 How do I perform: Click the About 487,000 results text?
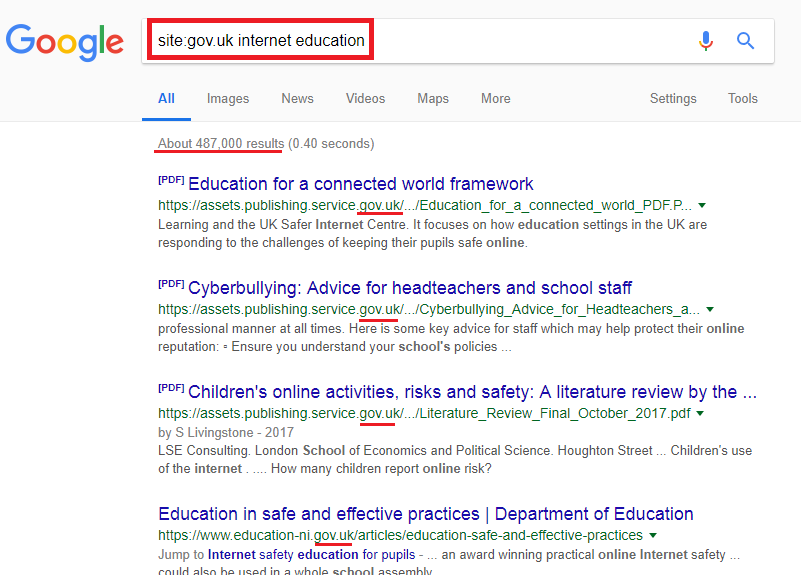point(221,143)
